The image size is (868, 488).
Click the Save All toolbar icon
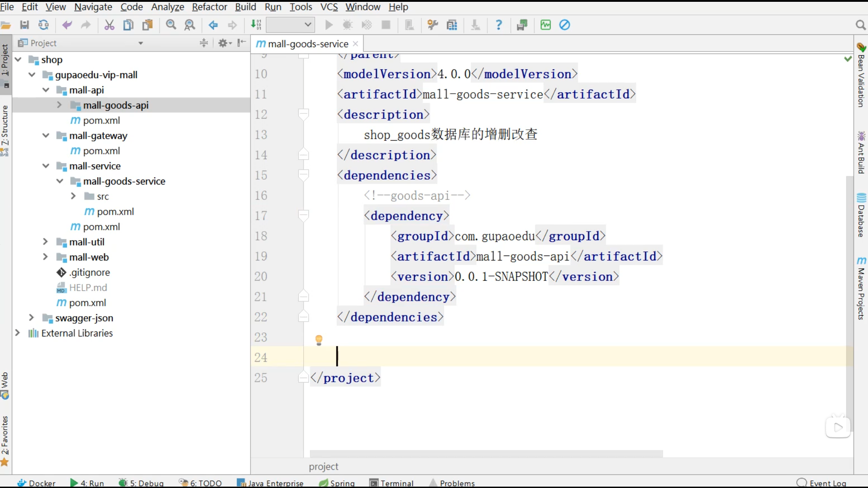pyautogui.click(x=24, y=25)
